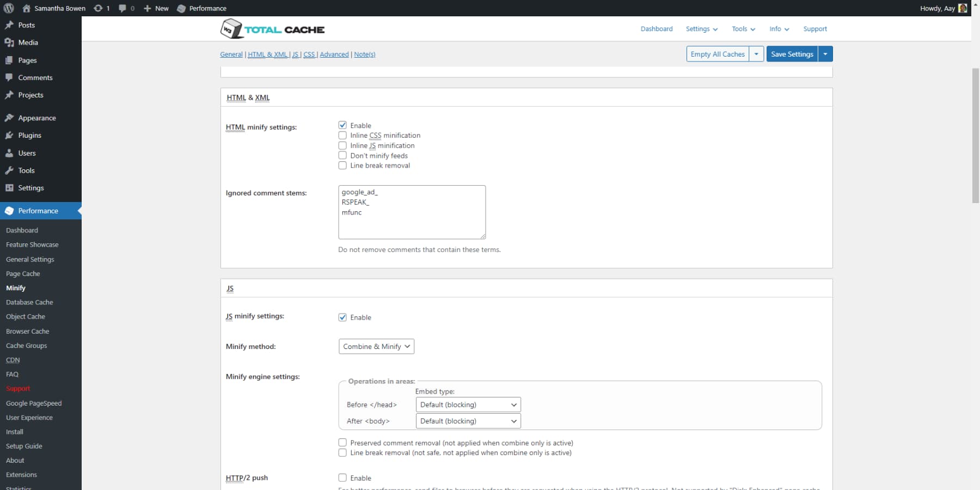Open the Minify method dropdown

(x=376, y=346)
